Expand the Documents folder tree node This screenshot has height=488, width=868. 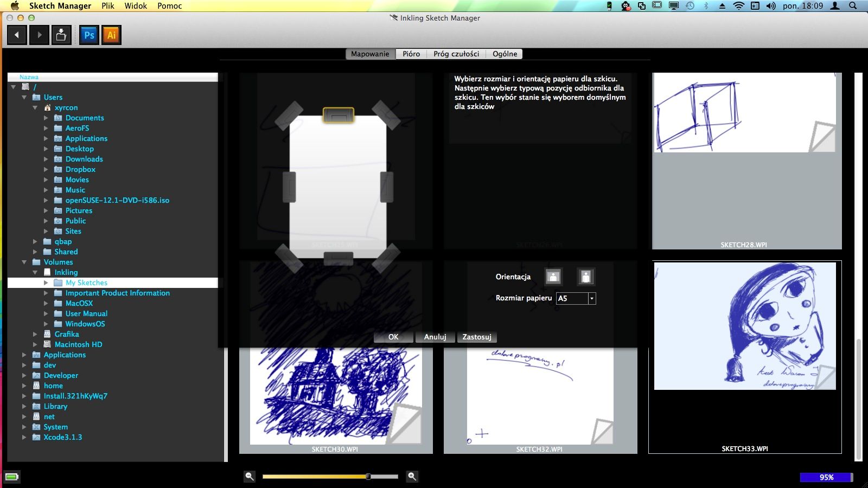click(46, 118)
